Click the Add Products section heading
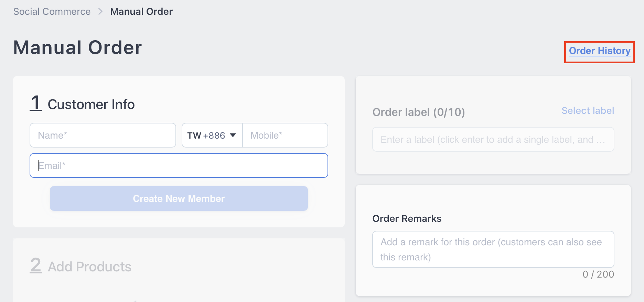Viewport: 644px width, 302px height. click(x=89, y=267)
